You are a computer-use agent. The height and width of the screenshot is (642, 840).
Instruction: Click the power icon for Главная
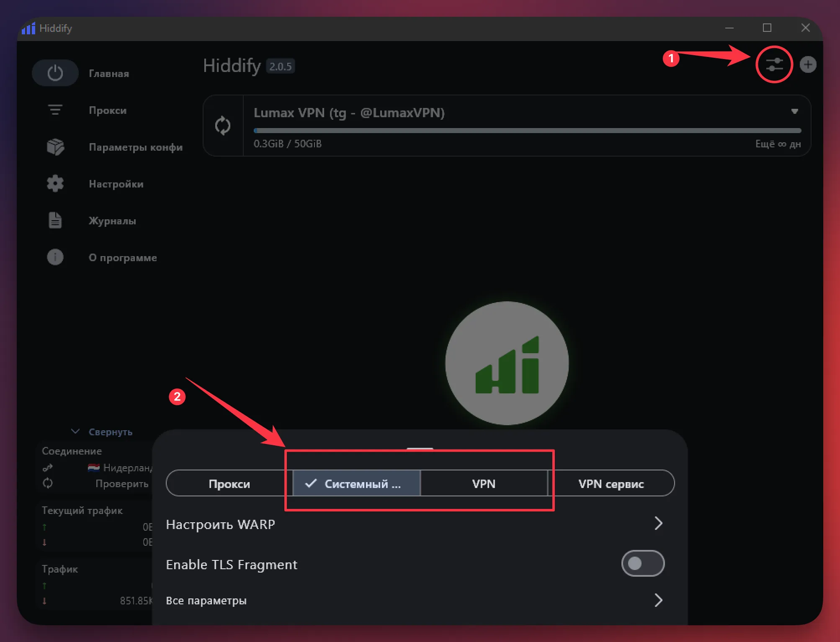coord(55,73)
